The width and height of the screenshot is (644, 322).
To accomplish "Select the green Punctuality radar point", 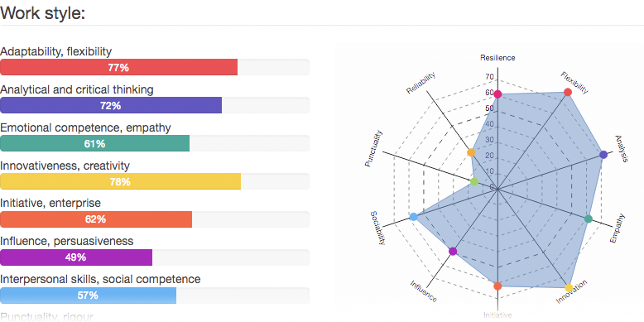I will (x=474, y=181).
